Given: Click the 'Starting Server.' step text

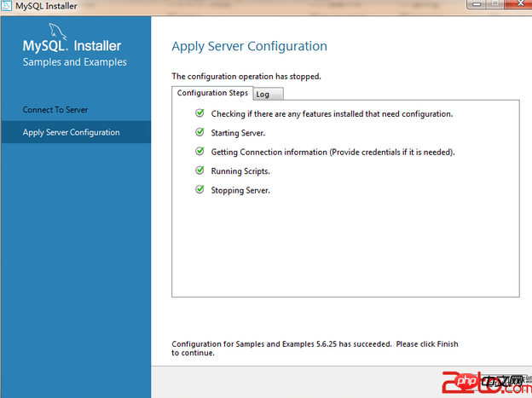Looking at the screenshot, I should coord(238,133).
